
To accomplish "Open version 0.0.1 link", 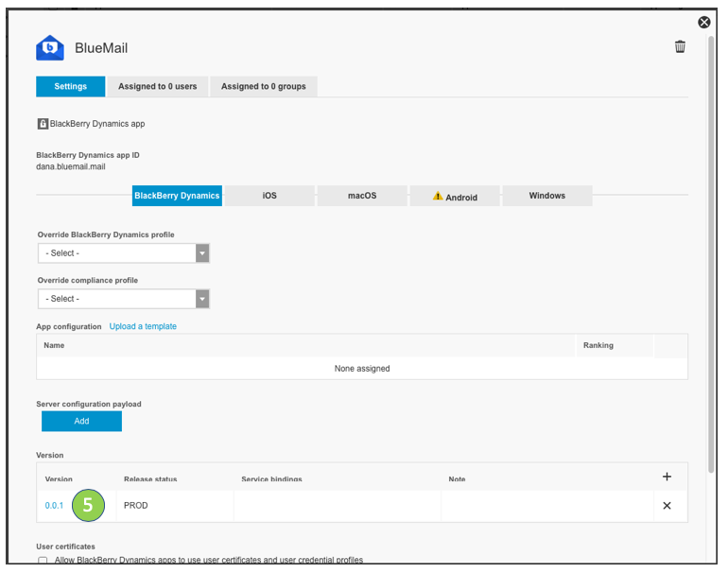I will (54, 506).
